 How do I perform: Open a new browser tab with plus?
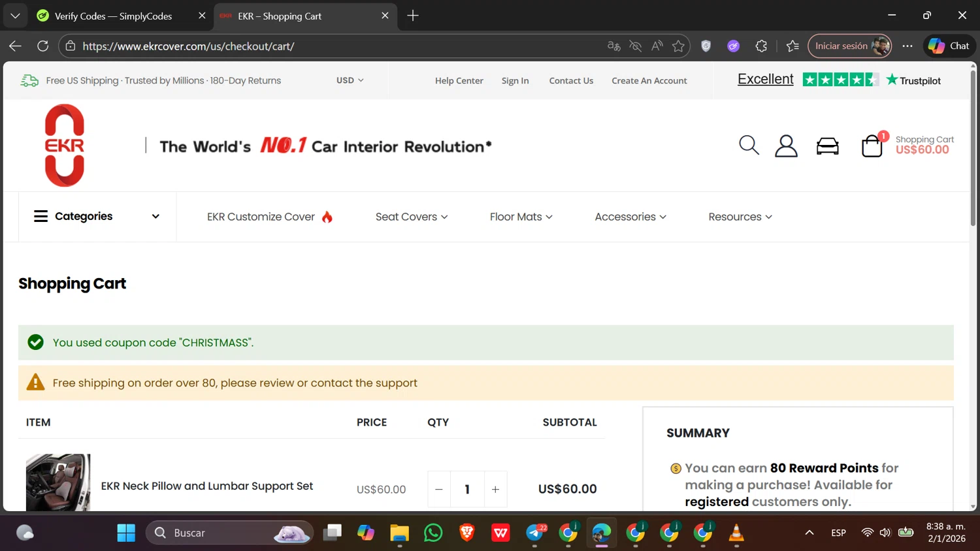412,16
